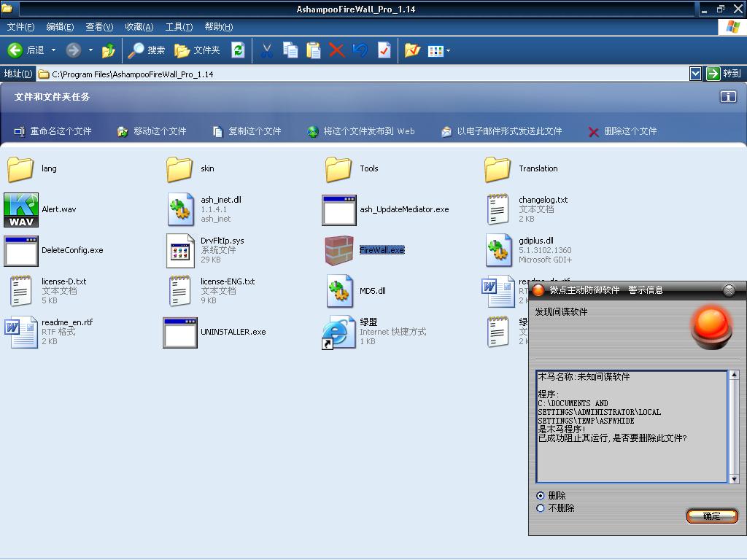The width and height of the screenshot is (747, 560).
Task: Select the ash_inet.dll file icon
Action: [x=181, y=209]
